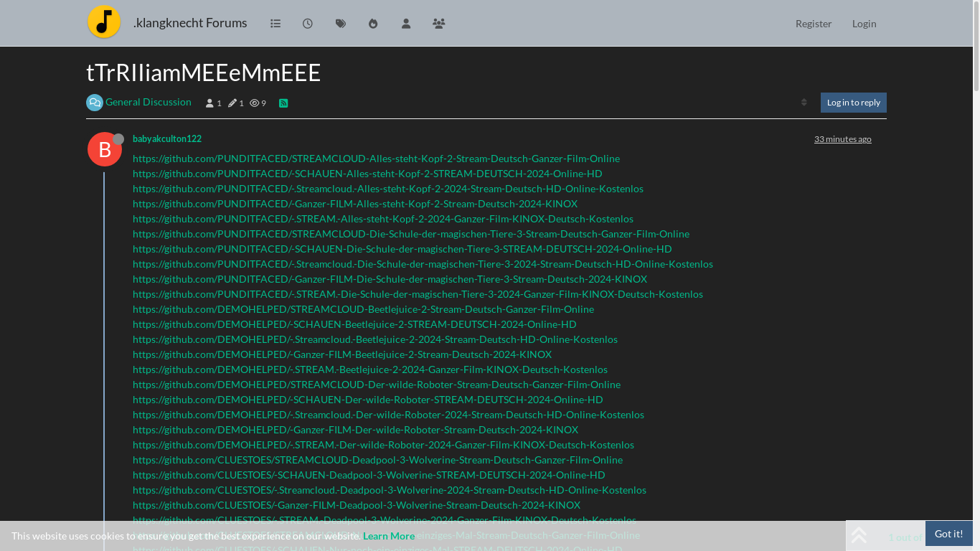Open the post sort dropdown arrows
Image resolution: width=980 pixels, height=551 pixels.
pos(804,103)
